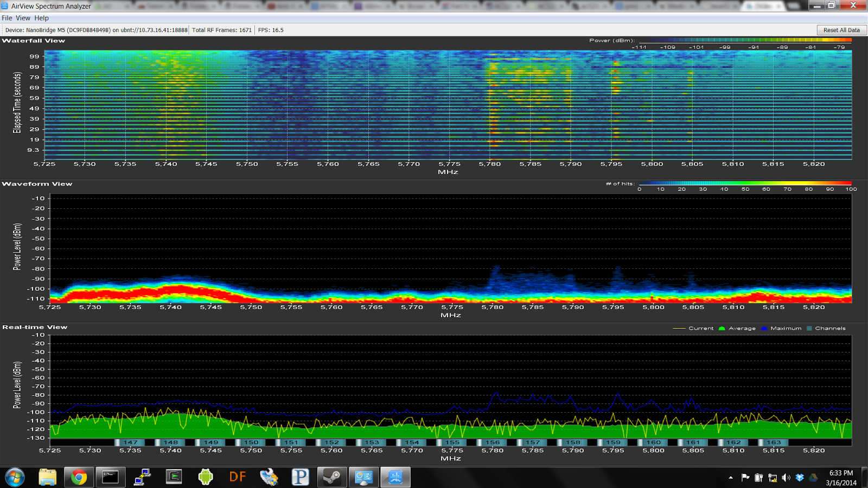Screen dimensions: 868x488
Task: Click the Maximum legend entry
Action: [x=781, y=328]
